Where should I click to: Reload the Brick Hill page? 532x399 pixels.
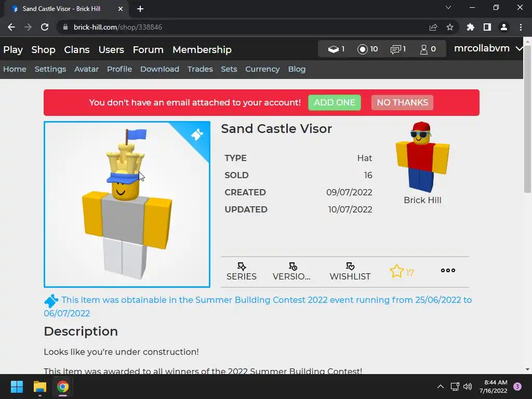pyautogui.click(x=45, y=27)
